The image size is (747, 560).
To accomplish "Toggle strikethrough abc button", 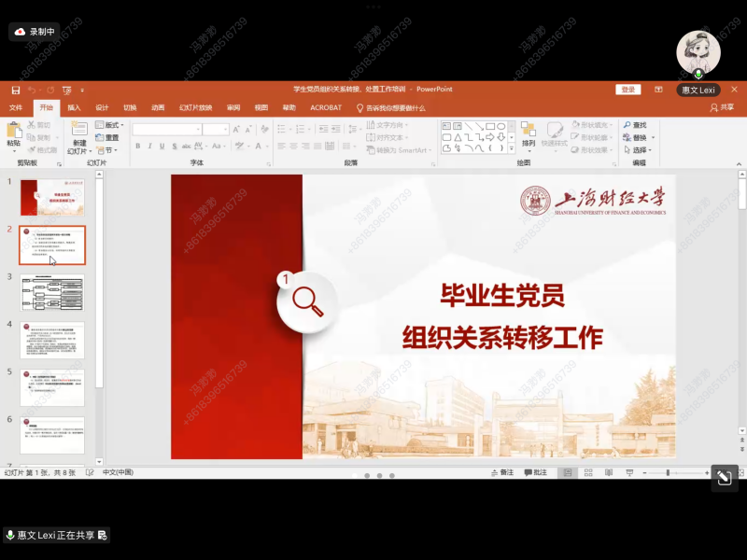I will coord(186,146).
